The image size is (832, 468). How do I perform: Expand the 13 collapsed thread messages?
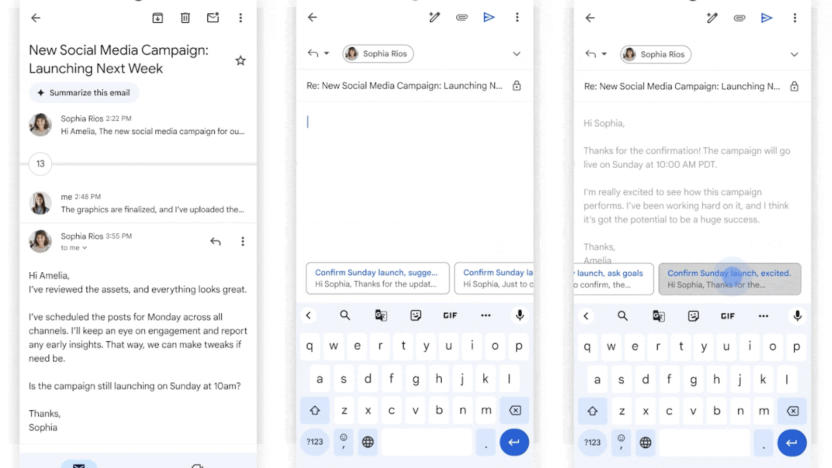[x=40, y=163]
